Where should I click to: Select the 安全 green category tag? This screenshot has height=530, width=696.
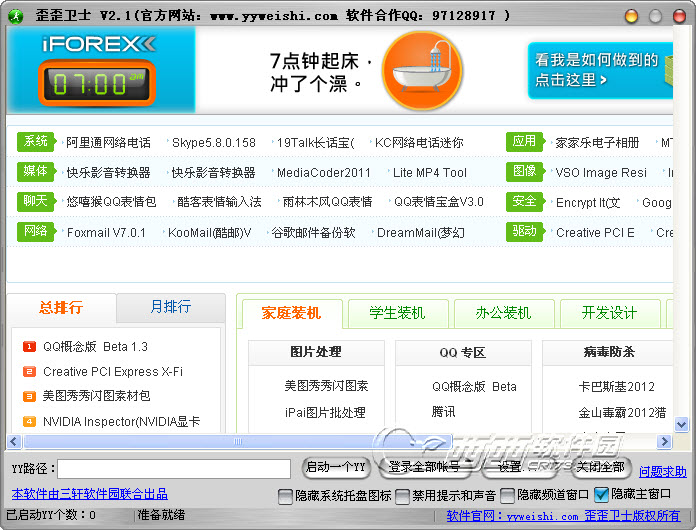coord(525,202)
